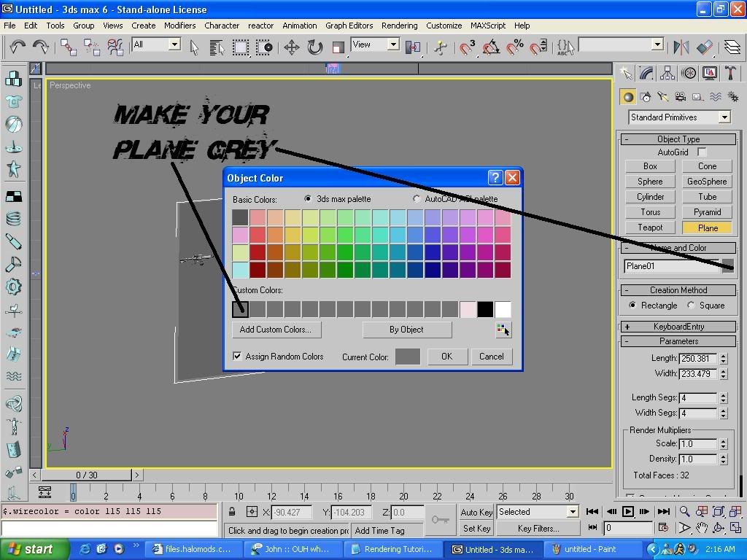Screen dimensions: 747x560
Task: Pick the white custom color swatch
Action: point(503,309)
